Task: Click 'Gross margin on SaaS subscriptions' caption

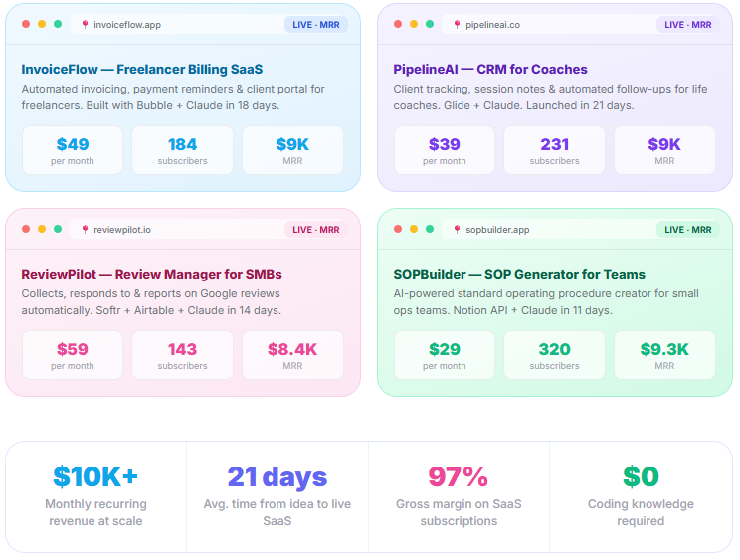Action: 459,512
